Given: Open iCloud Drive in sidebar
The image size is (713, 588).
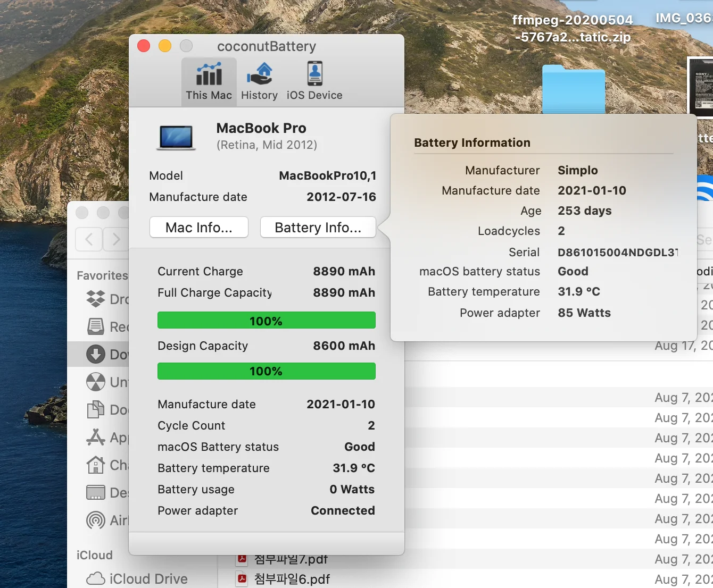Looking at the screenshot, I should click(137, 578).
